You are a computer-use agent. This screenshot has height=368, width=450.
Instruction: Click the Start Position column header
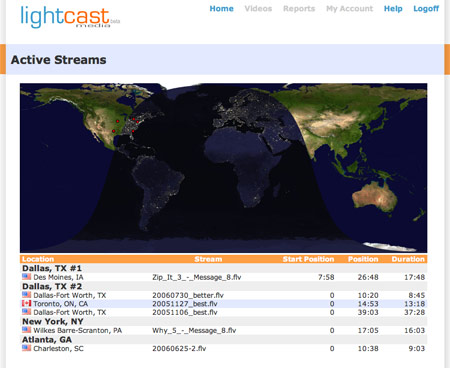tap(308, 259)
